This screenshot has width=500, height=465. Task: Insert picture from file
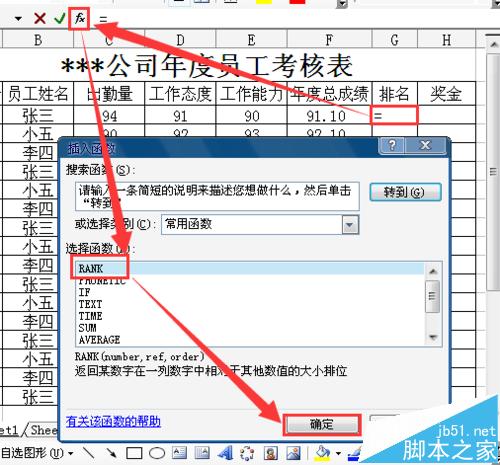click(x=293, y=453)
